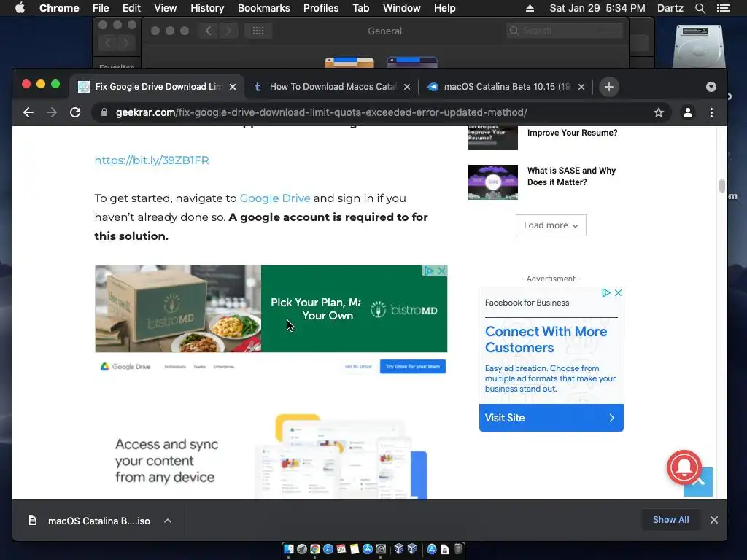Open Calendar from the Dock

341,549
